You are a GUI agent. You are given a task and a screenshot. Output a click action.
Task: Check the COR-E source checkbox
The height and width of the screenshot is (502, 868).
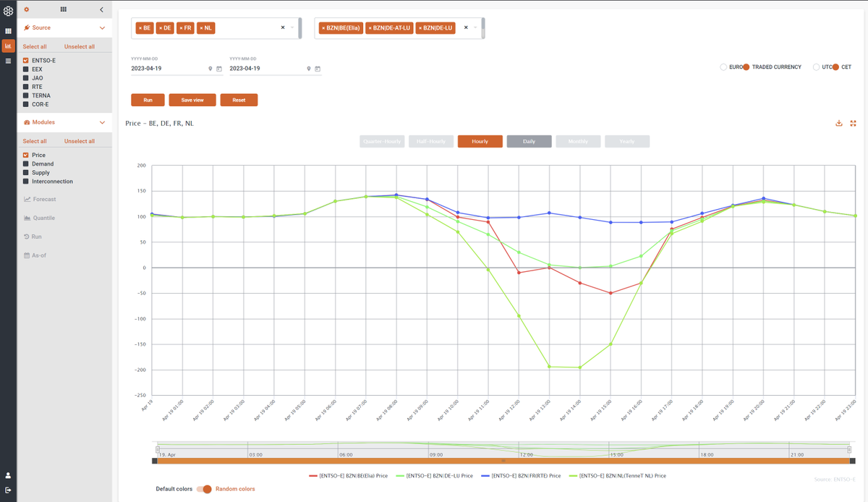click(26, 104)
